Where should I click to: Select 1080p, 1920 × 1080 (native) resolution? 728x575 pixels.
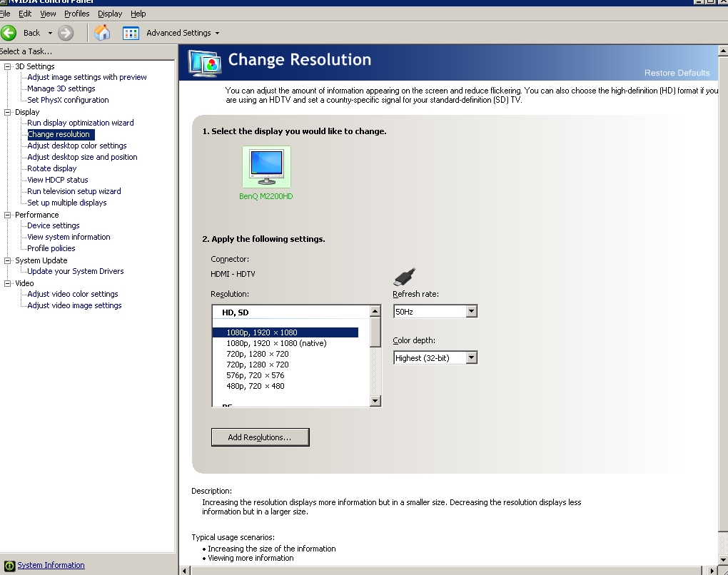pos(276,343)
